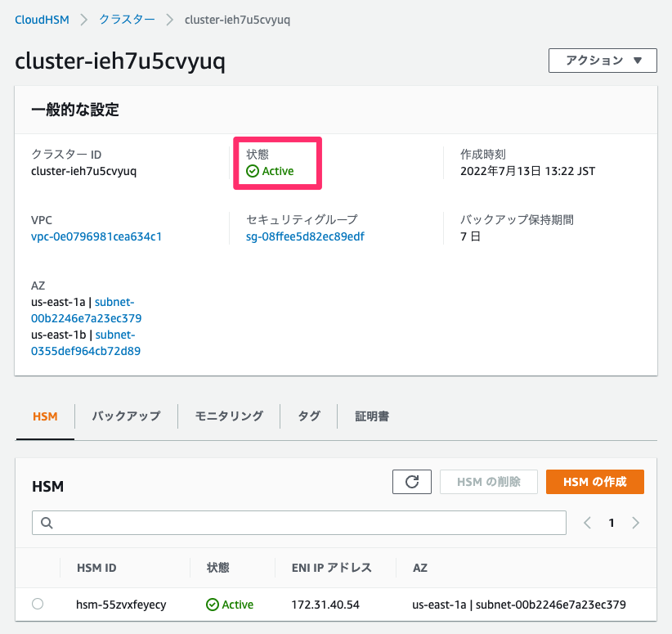Click the previous page chevron
The image size is (672, 634).
point(588,522)
